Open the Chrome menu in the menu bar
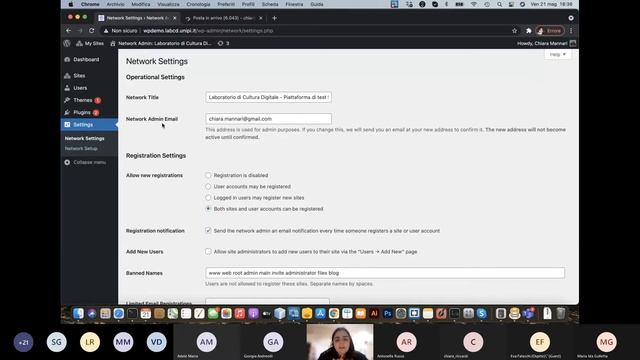 [90, 4]
